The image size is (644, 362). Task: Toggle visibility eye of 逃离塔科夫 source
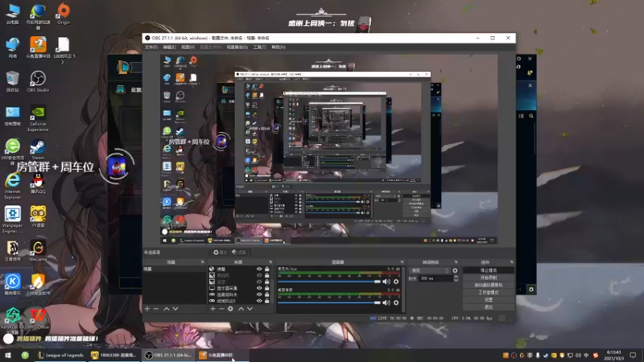point(259,294)
